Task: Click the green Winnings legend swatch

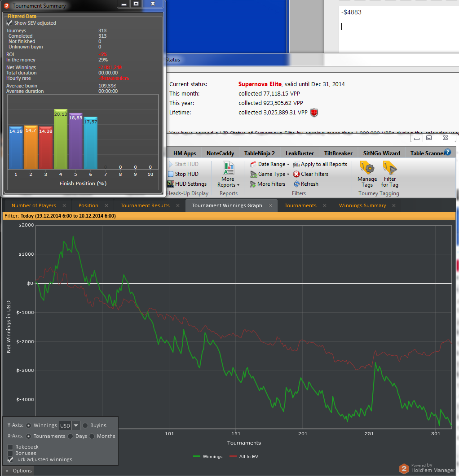Action: (x=197, y=456)
